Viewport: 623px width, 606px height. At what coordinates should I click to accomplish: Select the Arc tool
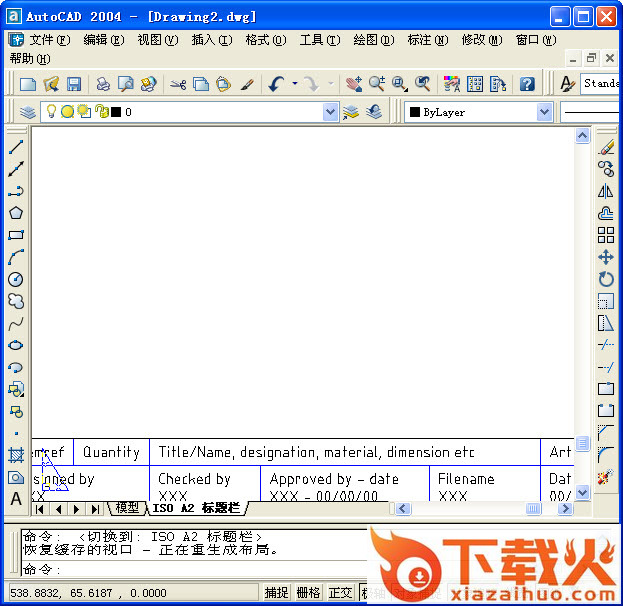[x=16, y=257]
